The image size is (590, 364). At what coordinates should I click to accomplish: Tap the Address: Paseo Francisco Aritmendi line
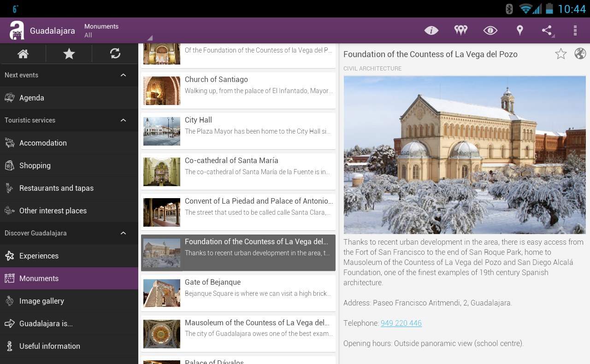coord(428,303)
